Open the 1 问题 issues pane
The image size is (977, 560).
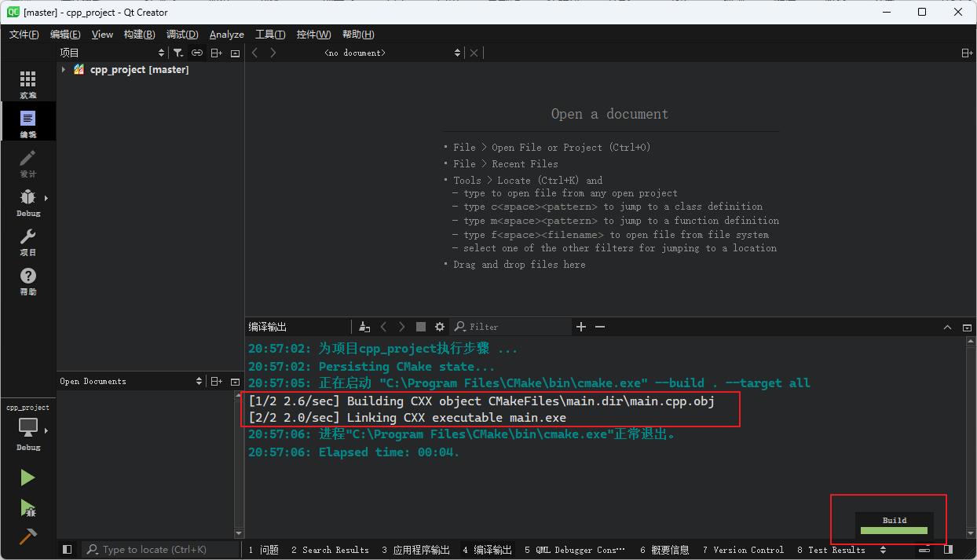[263, 549]
